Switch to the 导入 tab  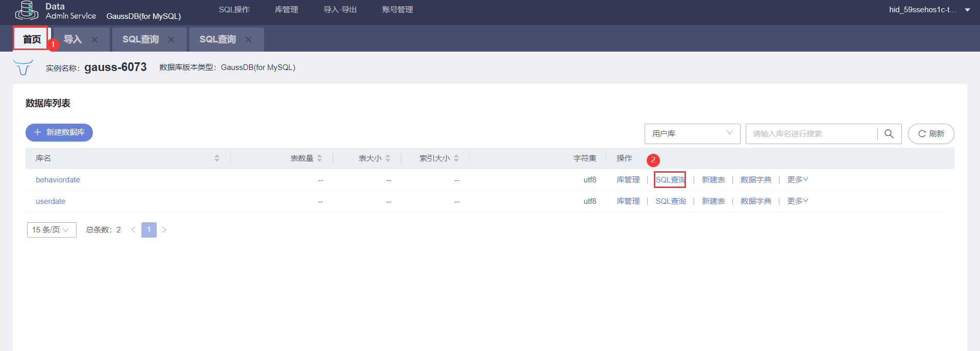72,39
